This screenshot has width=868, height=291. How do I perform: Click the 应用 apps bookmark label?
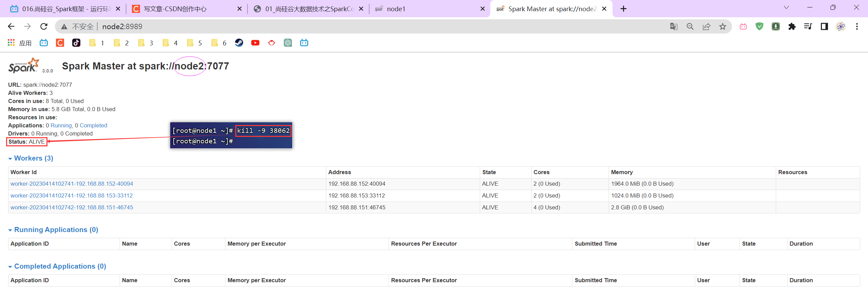tap(25, 43)
